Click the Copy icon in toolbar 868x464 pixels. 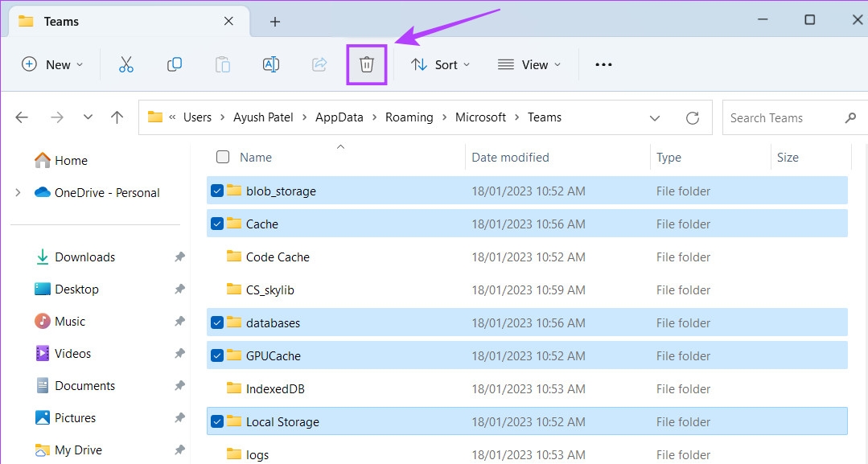pos(175,65)
